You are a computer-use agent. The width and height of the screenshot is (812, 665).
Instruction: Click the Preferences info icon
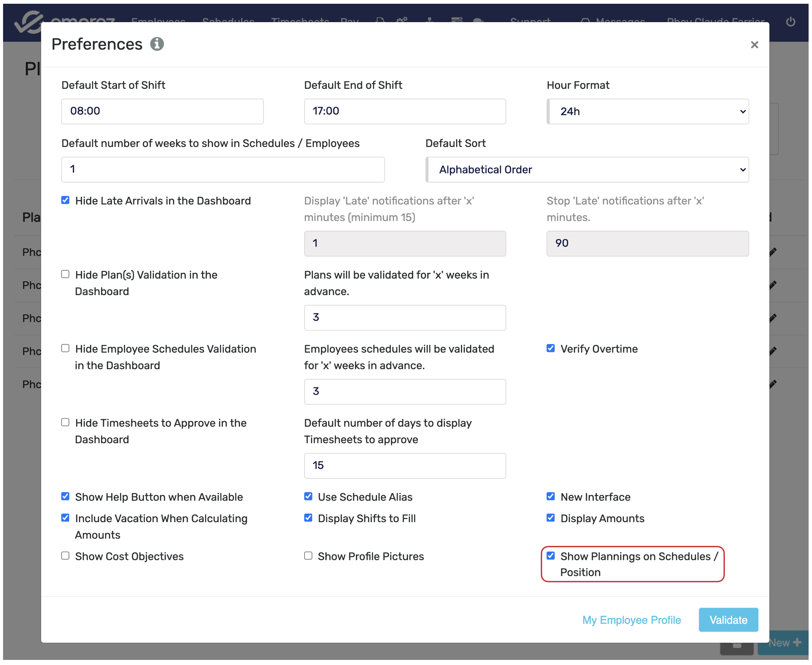pyautogui.click(x=157, y=44)
